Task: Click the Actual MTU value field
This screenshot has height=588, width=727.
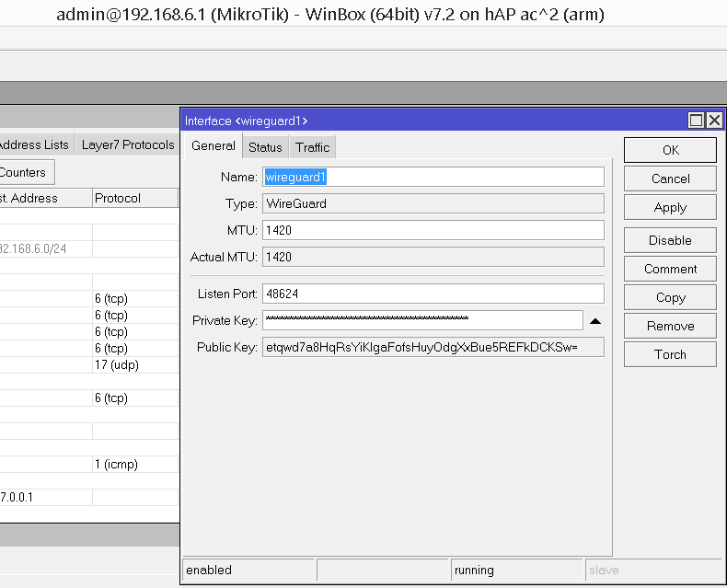Action: (x=433, y=257)
